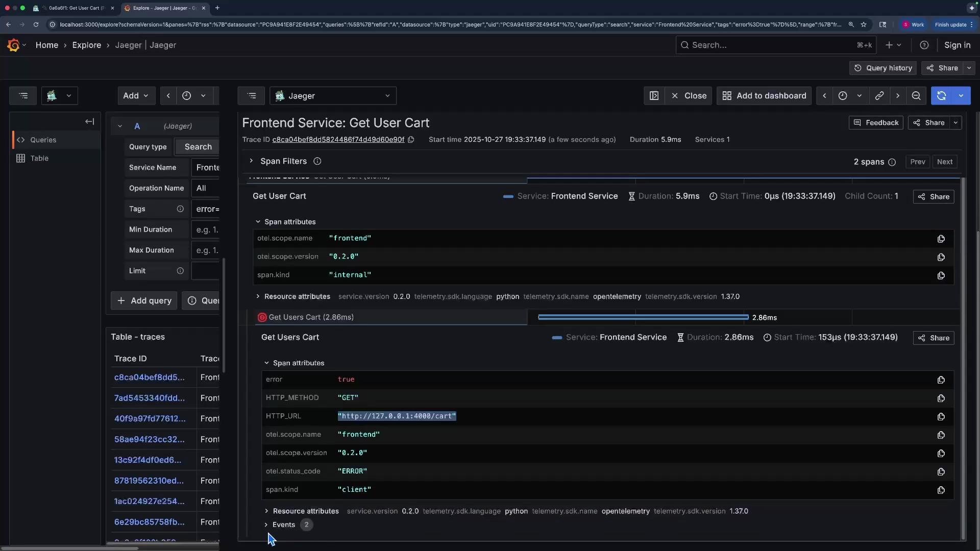The width and height of the screenshot is (980, 551).
Task: Open the top Share dropdown arrow
Action: (x=969, y=68)
